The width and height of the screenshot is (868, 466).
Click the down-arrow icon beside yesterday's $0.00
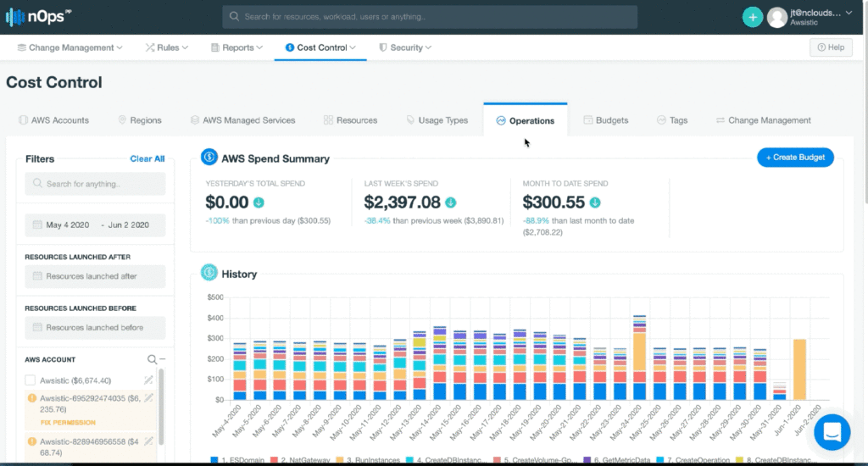pos(259,202)
